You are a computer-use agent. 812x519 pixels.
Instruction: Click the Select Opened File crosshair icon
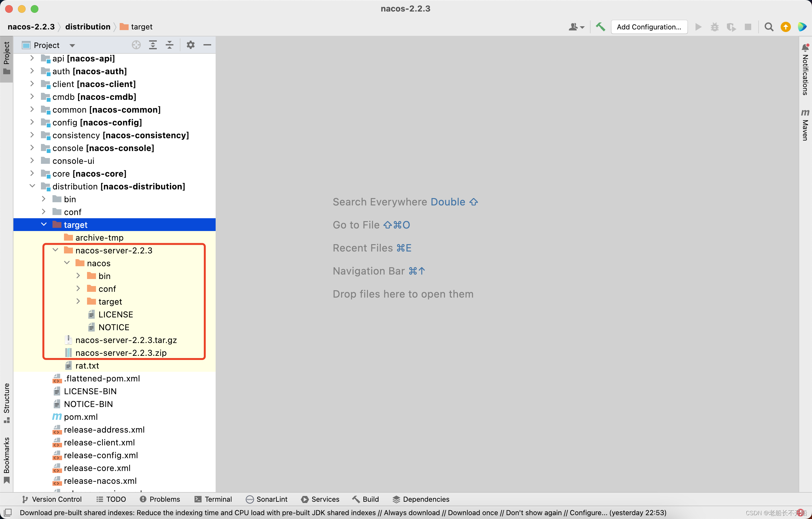[136, 44]
